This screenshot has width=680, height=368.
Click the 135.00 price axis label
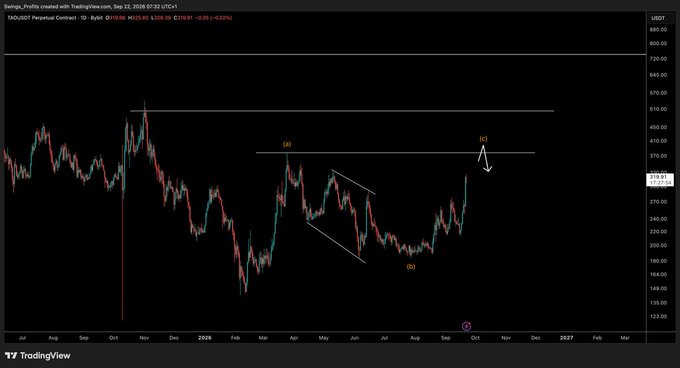pos(658,303)
